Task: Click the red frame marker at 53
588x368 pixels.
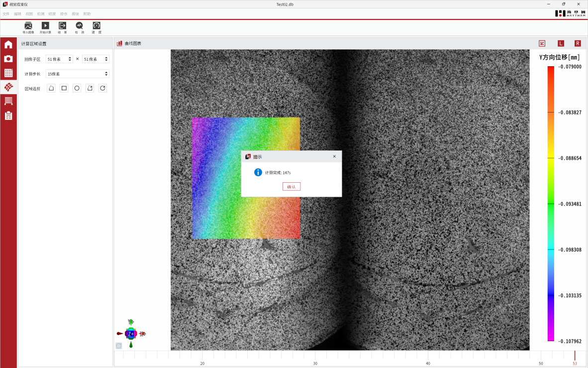Action: coord(575,356)
